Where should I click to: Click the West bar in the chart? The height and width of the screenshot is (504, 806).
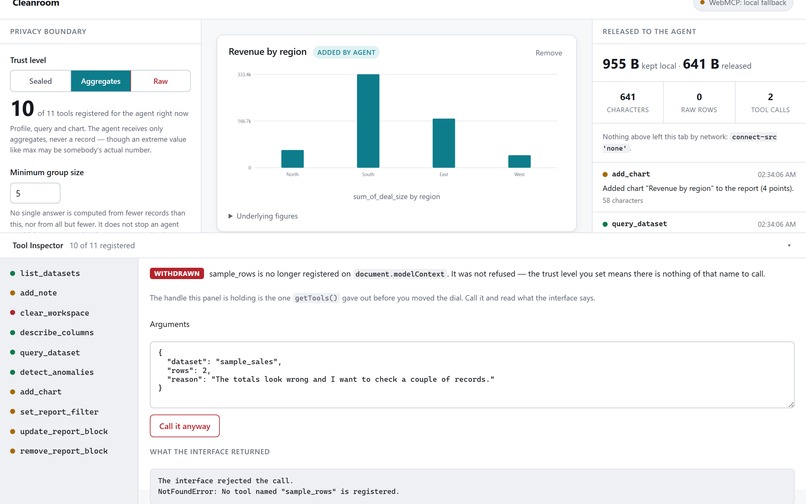point(519,161)
